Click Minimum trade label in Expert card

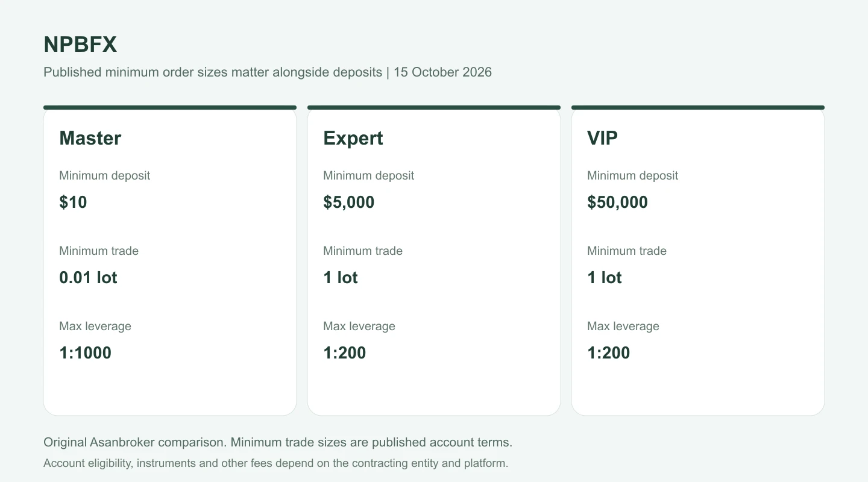tap(363, 251)
